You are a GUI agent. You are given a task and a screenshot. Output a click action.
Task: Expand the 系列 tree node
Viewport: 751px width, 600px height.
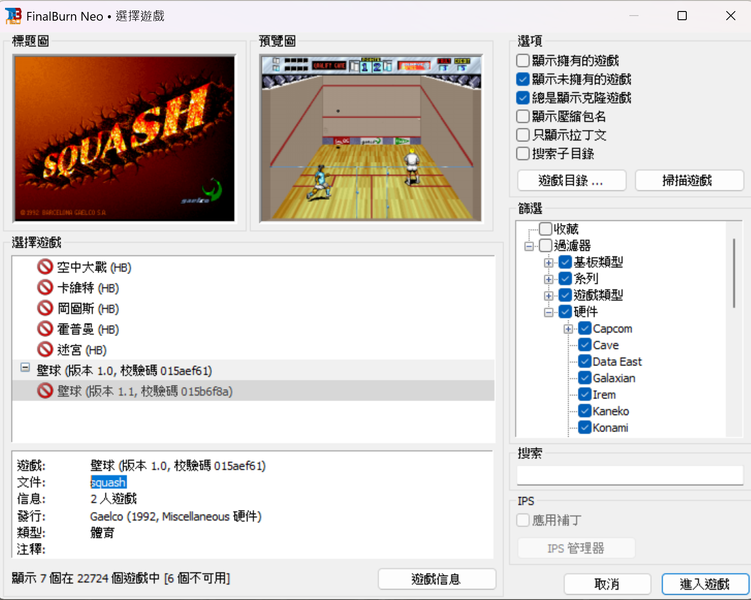coord(549,279)
